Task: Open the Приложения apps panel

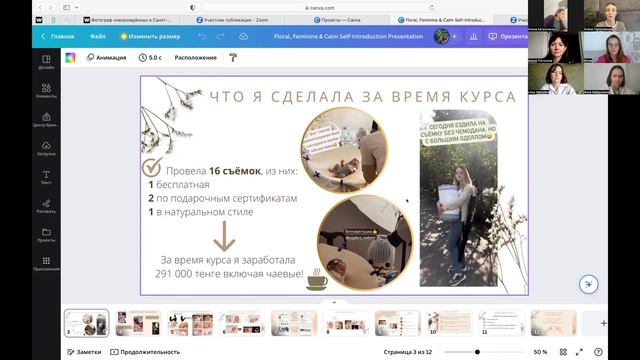Action: [x=46, y=264]
